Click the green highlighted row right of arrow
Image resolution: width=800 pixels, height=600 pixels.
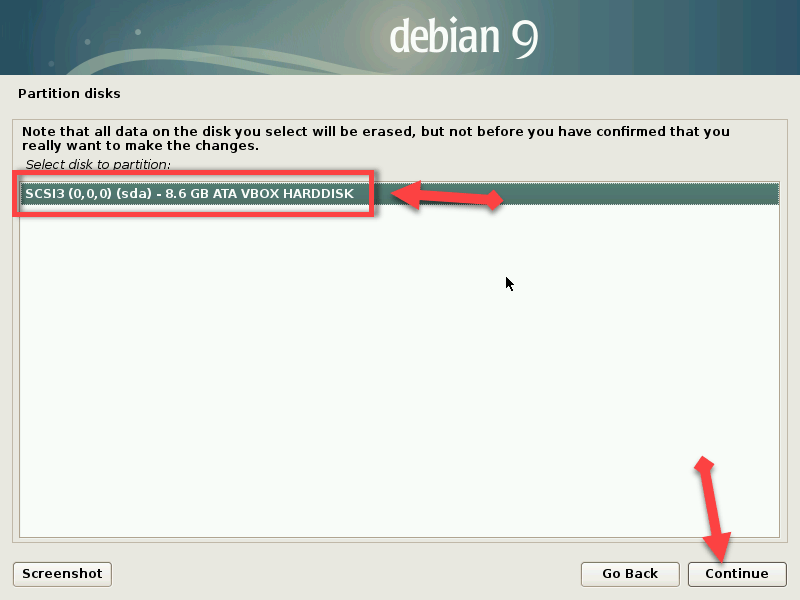coord(641,194)
